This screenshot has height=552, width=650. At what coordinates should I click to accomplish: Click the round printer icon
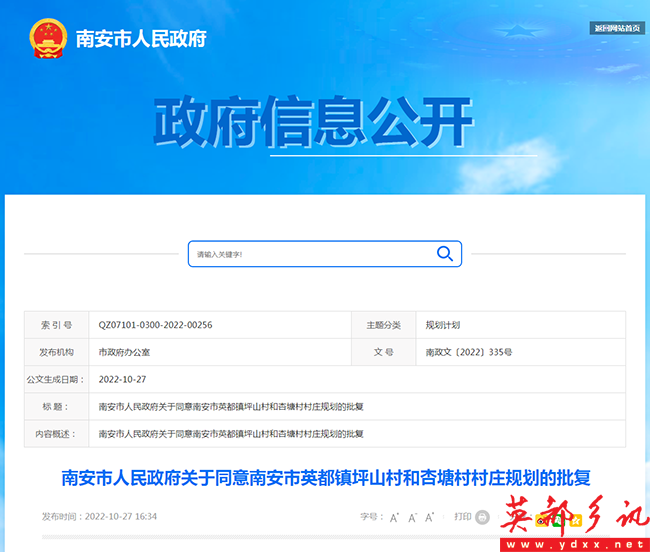[x=482, y=517]
